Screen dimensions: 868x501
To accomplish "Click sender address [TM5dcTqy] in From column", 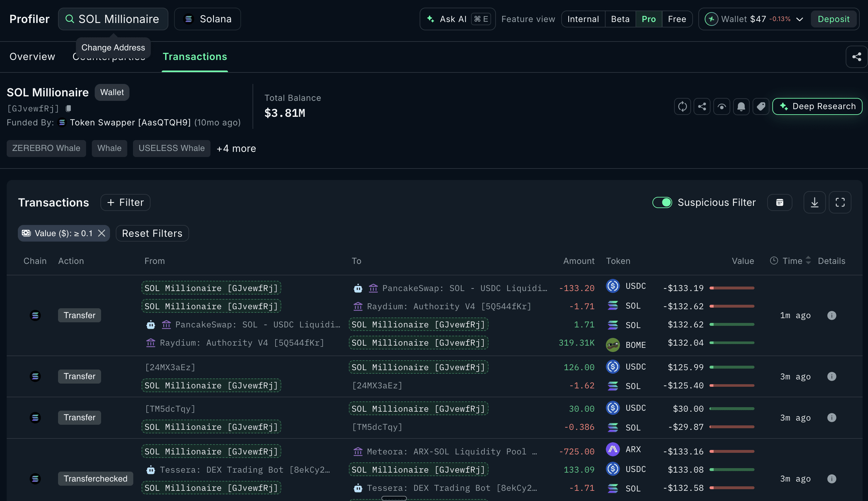I will [x=170, y=409].
